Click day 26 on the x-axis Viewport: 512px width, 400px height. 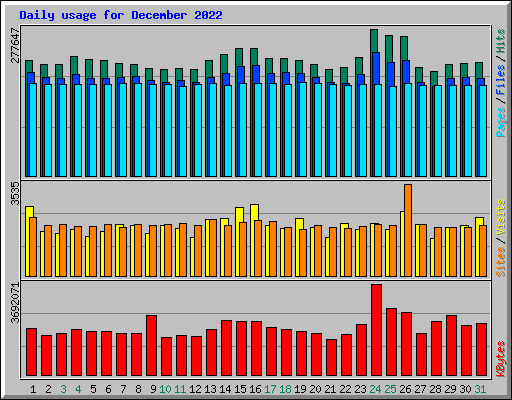[405, 389]
